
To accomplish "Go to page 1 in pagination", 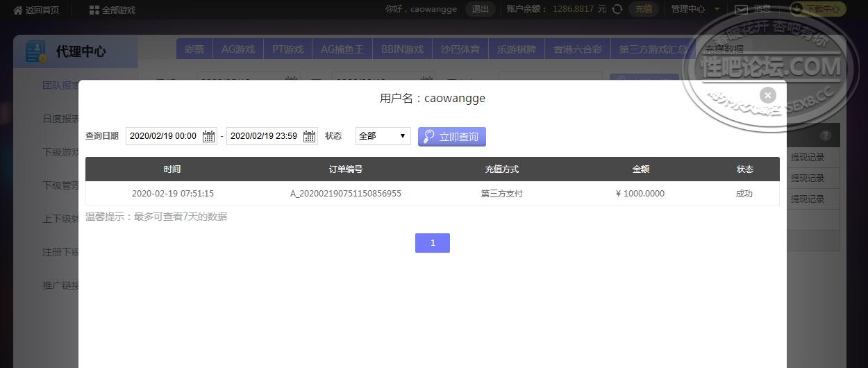I will (433, 243).
